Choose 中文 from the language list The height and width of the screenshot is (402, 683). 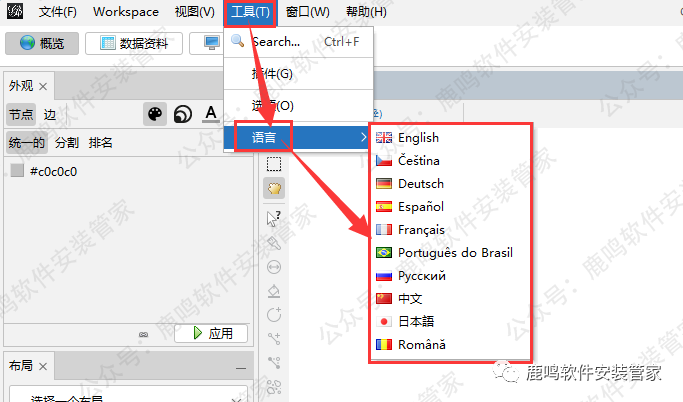coord(411,298)
